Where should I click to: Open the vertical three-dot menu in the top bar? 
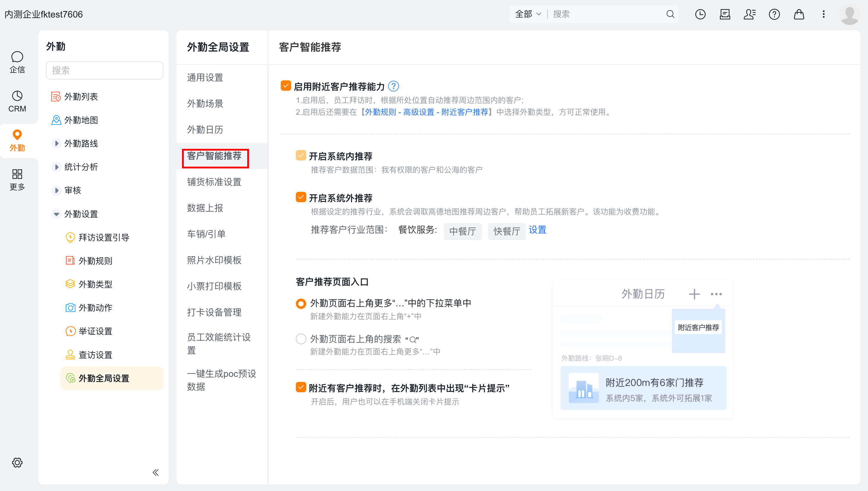[x=824, y=14]
